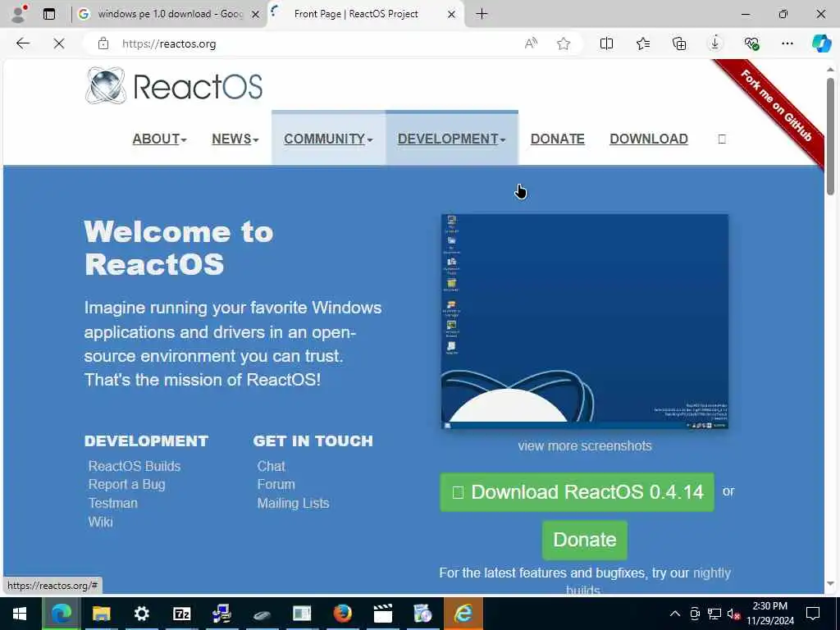This screenshot has width=840, height=630.
Task: Stop loading the page
Action: point(59,43)
